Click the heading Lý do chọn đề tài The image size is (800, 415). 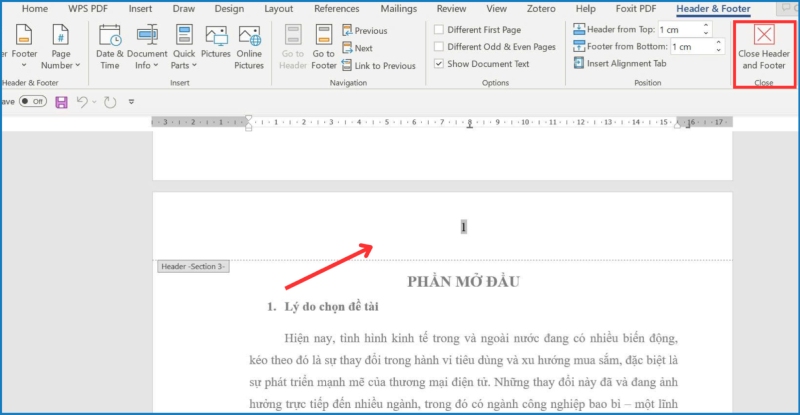coord(332,307)
